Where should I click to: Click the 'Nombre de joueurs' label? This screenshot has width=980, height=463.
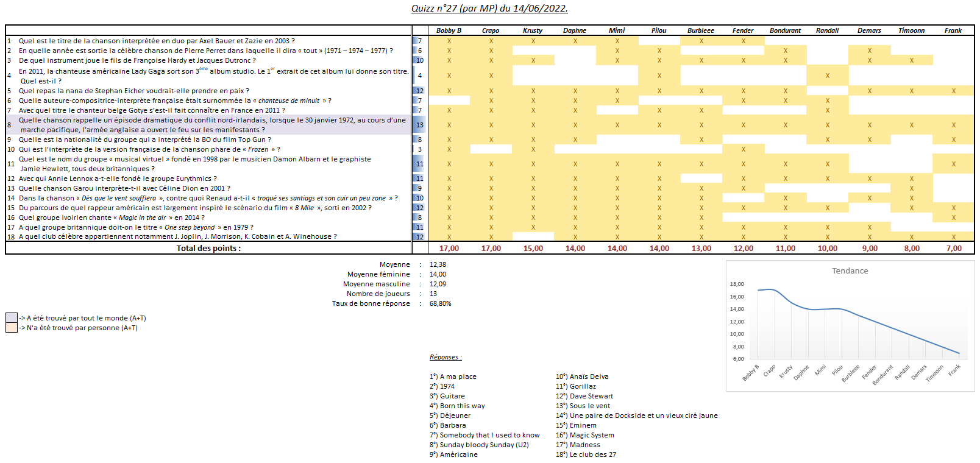pos(378,294)
